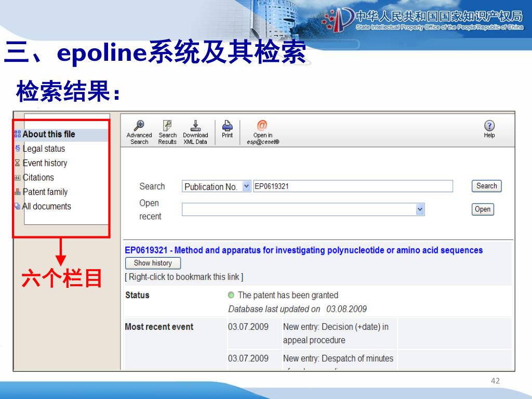532x399 pixels.
Task: Click the Search button
Action: 486,186
